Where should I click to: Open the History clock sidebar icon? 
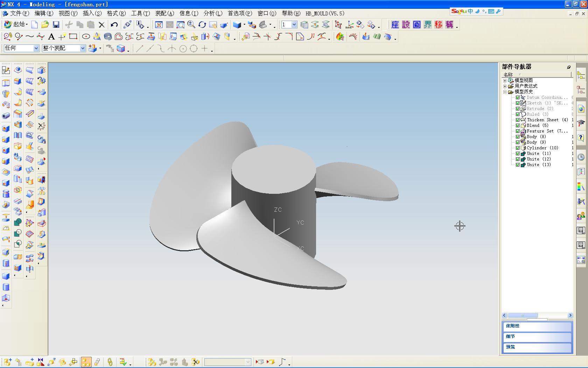581,157
